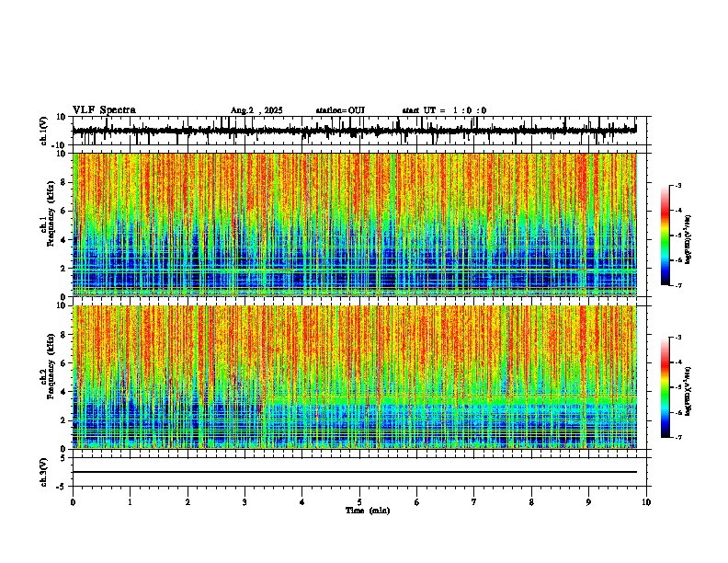
Task: Select the date text "Aug.2 , 2025"
Action: (256, 110)
